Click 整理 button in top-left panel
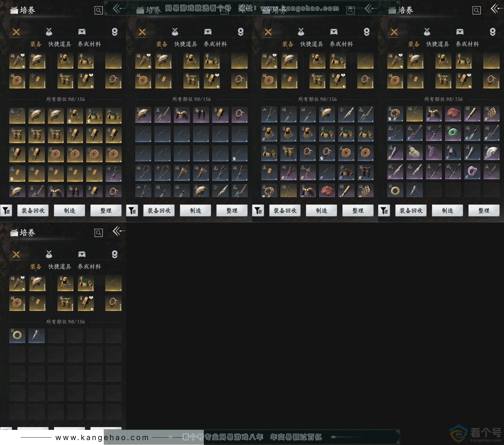Image resolution: width=504 pixels, height=445 pixels. (x=106, y=210)
